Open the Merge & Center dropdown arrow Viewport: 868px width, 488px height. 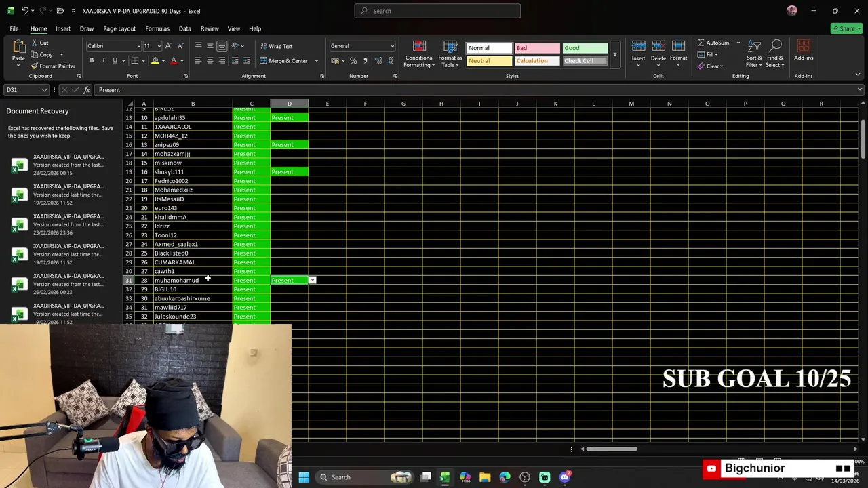pyautogui.click(x=316, y=61)
